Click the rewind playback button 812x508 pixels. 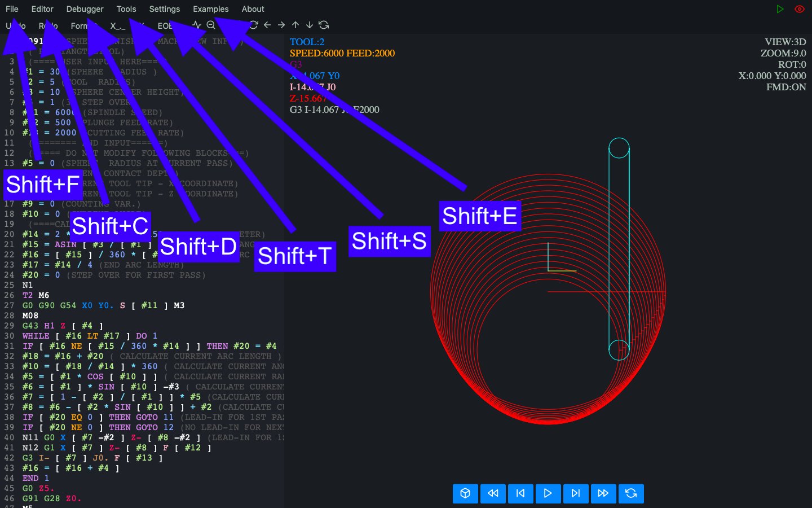[493, 493]
